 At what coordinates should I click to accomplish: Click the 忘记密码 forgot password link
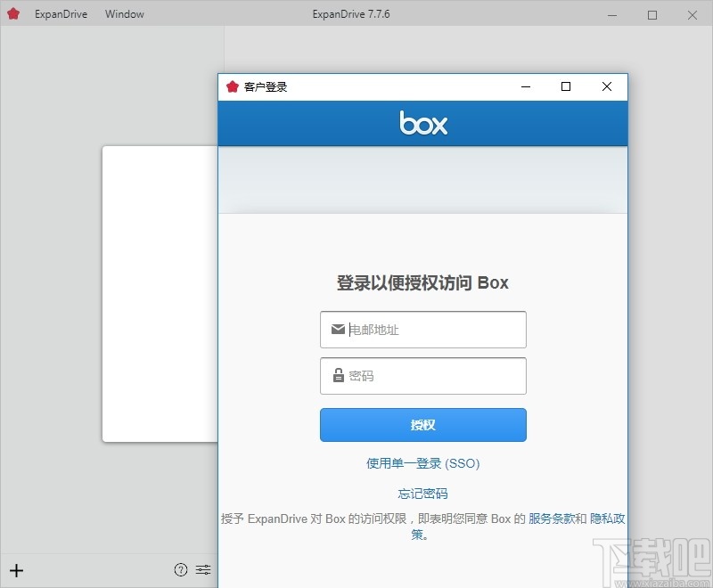point(422,493)
